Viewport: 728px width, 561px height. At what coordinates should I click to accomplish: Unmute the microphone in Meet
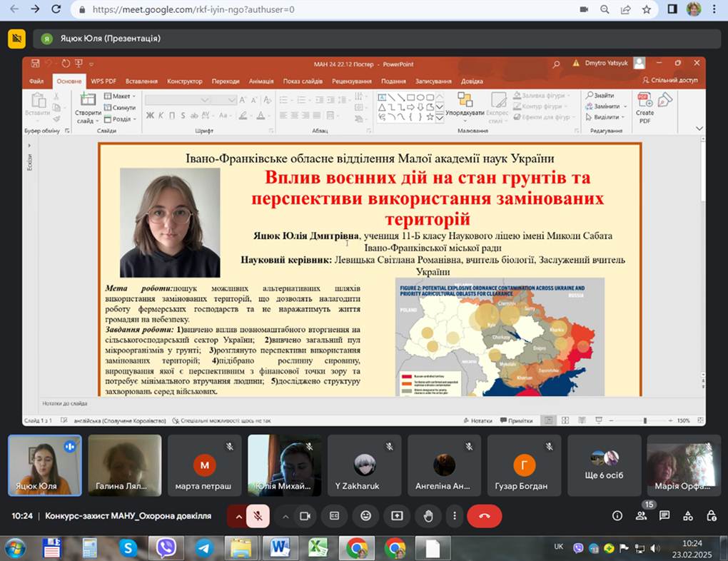point(258,515)
